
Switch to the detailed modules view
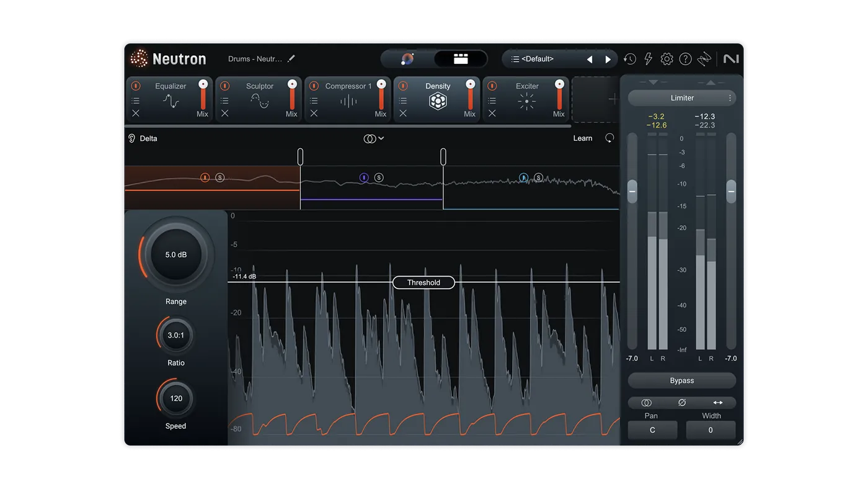tap(461, 59)
